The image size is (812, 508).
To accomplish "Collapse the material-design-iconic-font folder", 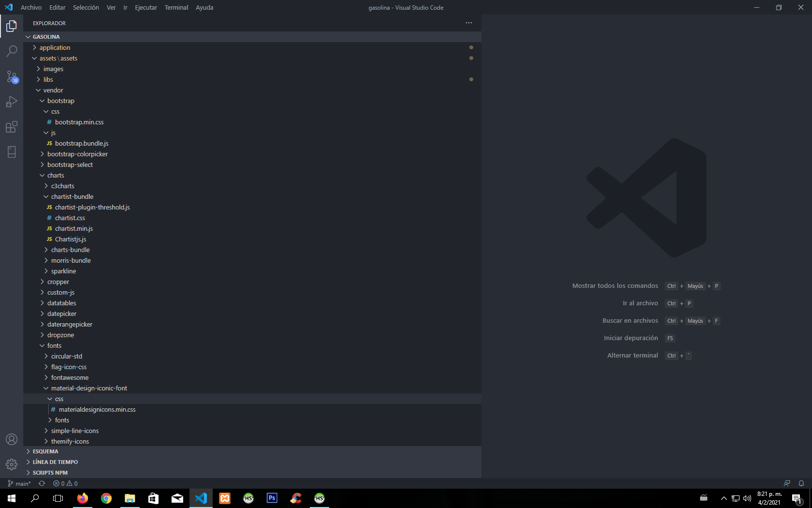I will (252, 388).
